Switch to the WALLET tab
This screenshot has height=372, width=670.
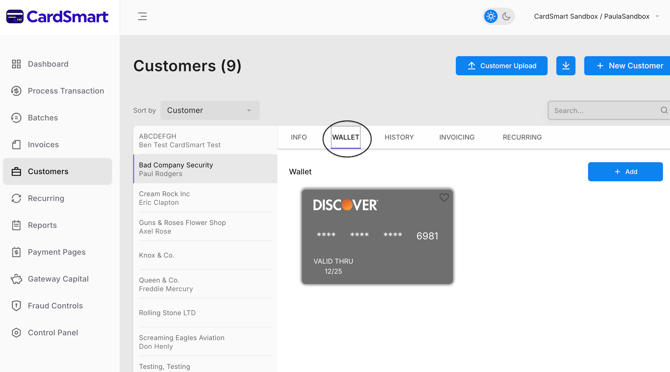346,138
